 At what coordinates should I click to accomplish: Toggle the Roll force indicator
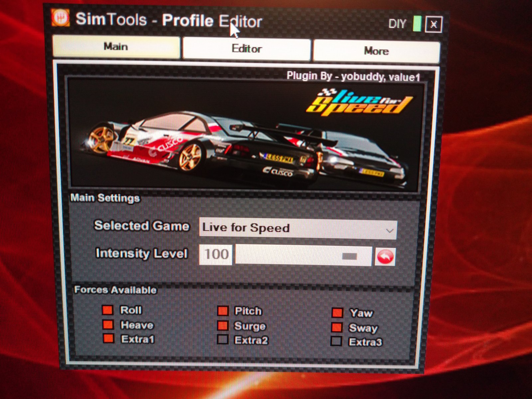point(107,310)
